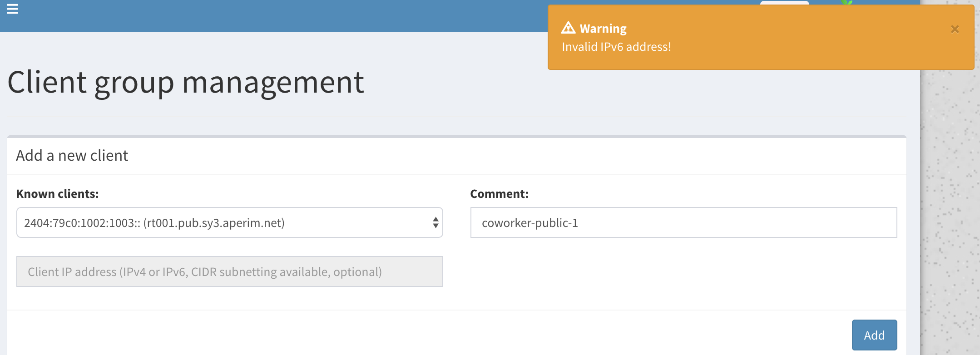Click the textured background right of page
This screenshot has width=980, height=355.
coord(950,204)
